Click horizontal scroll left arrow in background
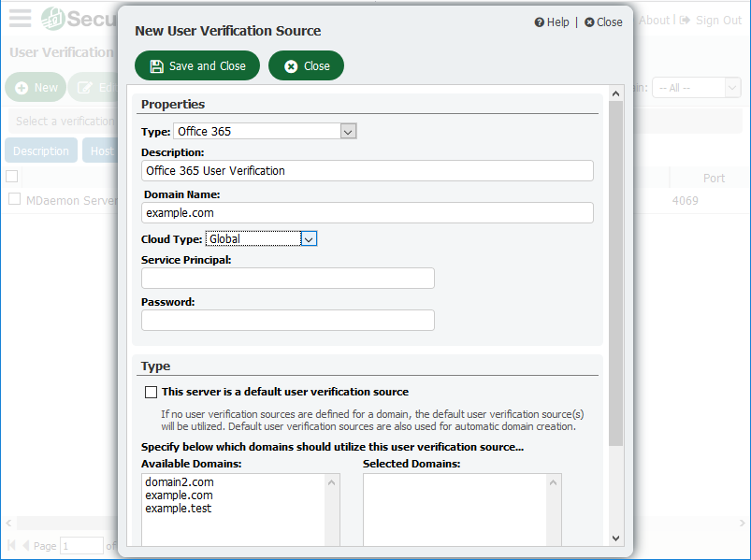The width and height of the screenshot is (751, 560). point(8,523)
